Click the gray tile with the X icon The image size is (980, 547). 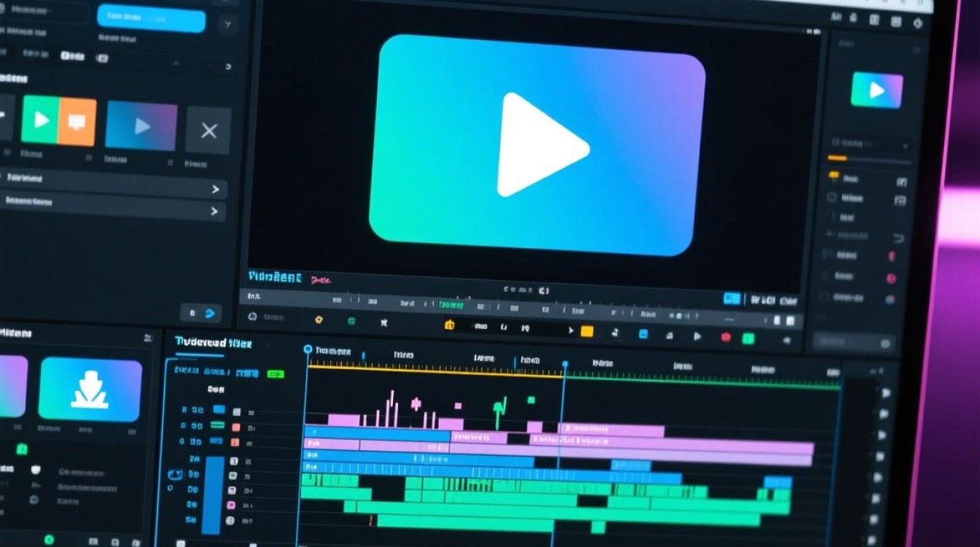[209, 131]
